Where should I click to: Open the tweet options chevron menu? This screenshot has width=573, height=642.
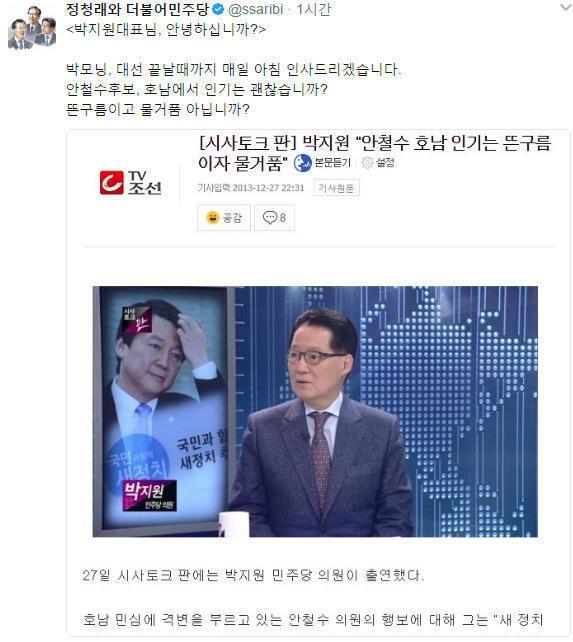(566, 8)
